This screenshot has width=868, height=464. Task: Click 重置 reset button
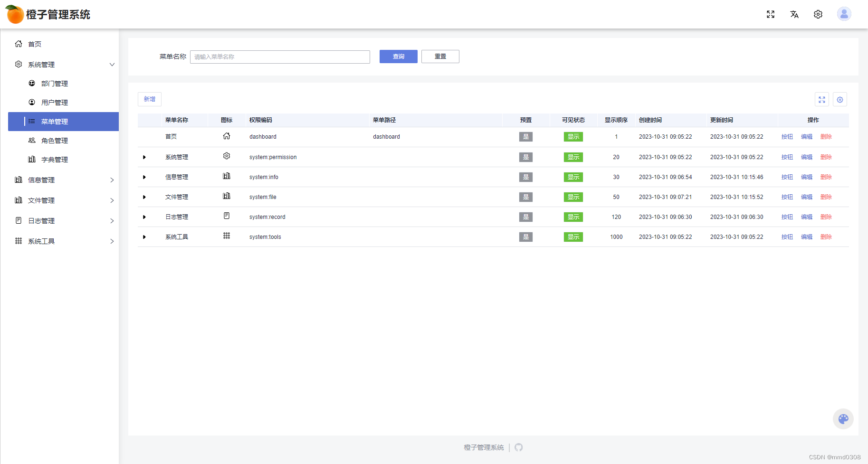pyautogui.click(x=440, y=57)
